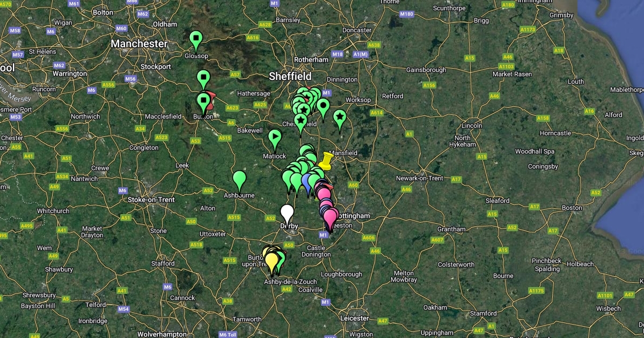Select the yellow pushpin marker near Mansfield

(325, 159)
